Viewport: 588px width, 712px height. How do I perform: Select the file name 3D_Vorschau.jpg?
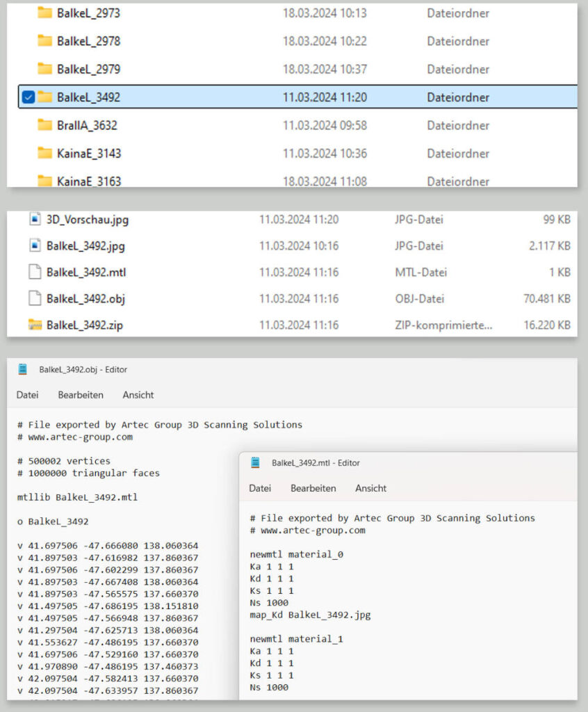[x=88, y=220]
